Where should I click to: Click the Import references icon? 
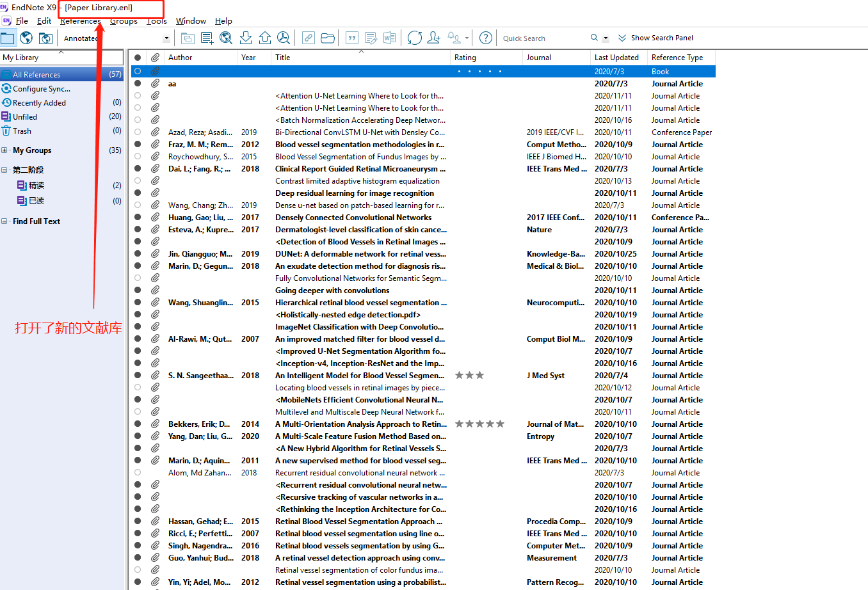click(246, 38)
